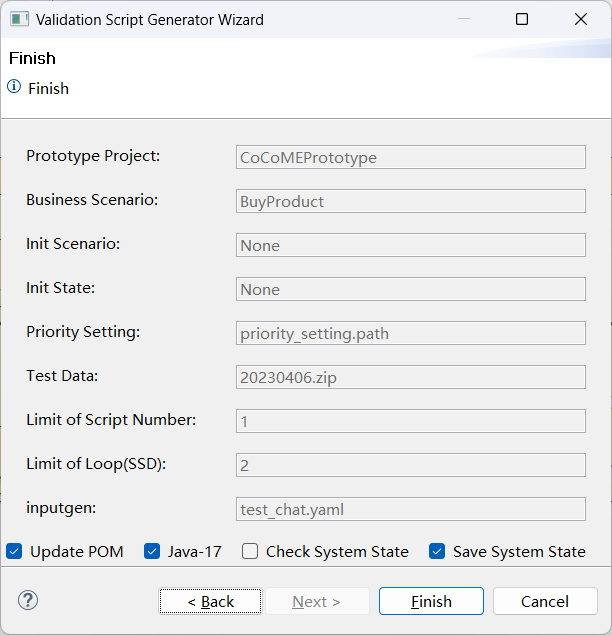Close the Validation Script Generator Wizard window
The height and width of the screenshot is (635, 612).
coord(581,19)
